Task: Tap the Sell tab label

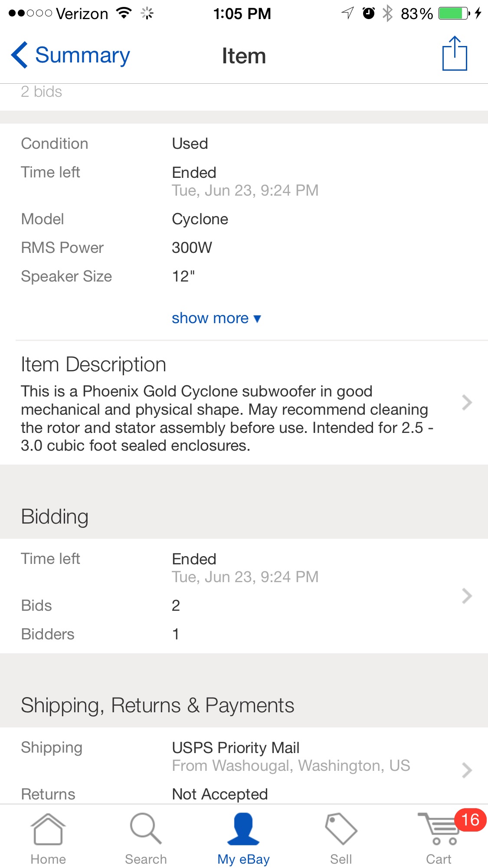Action: click(341, 859)
